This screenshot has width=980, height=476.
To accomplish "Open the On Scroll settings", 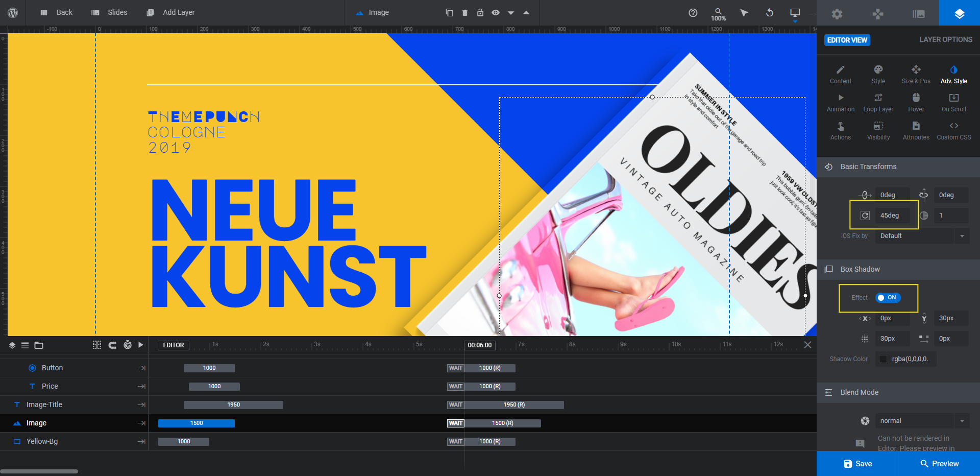I will (954, 103).
